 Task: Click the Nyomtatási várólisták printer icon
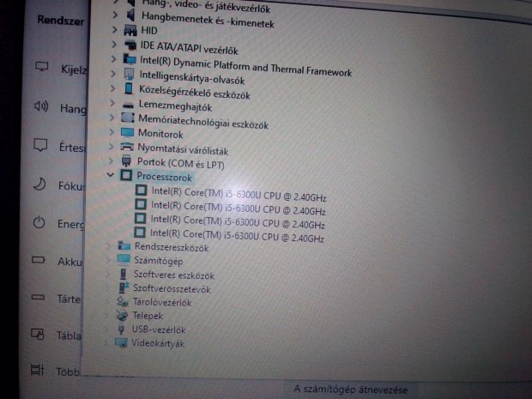tap(127, 147)
